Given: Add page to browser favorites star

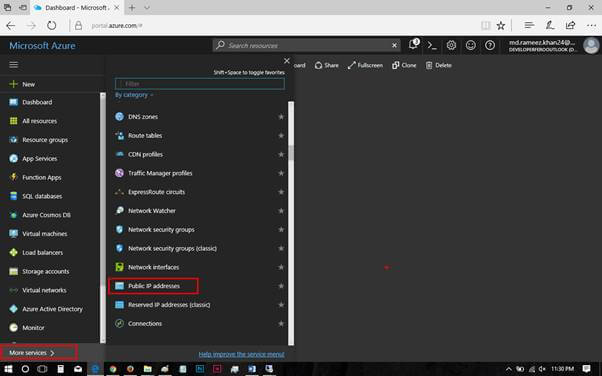Looking at the screenshot, I should [x=501, y=26].
